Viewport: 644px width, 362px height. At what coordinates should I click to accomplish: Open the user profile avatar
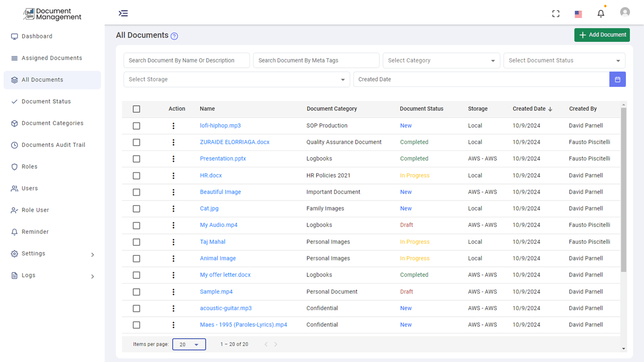coord(625,12)
